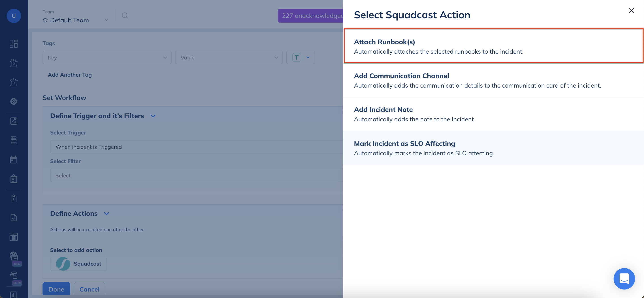Open the tag Key dropdown
644x298 pixels.
(x=107, y=57)
